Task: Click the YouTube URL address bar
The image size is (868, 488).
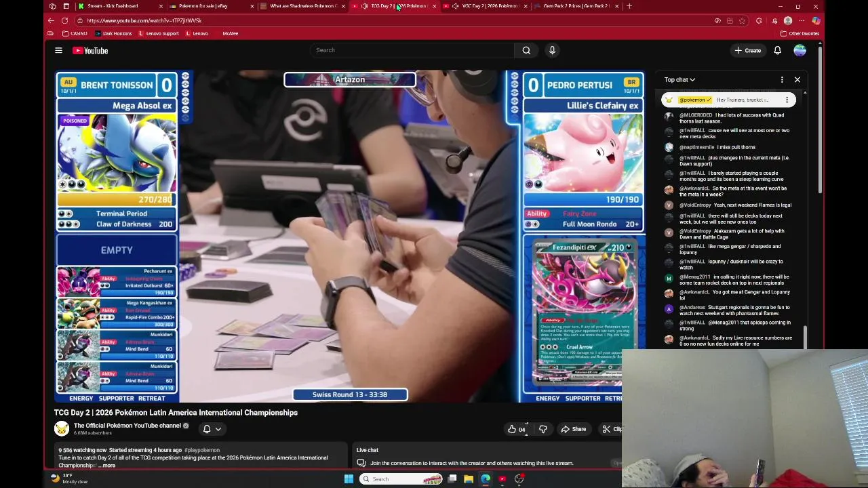Action: tap(393, 20)
